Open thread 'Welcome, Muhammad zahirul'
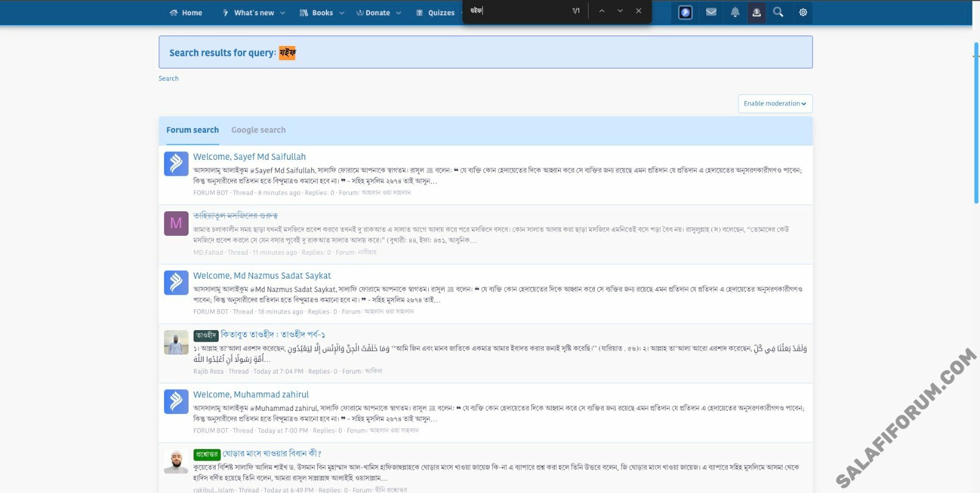Image resolution: width=980 pixels, height=493 pixels. point(251,394)
